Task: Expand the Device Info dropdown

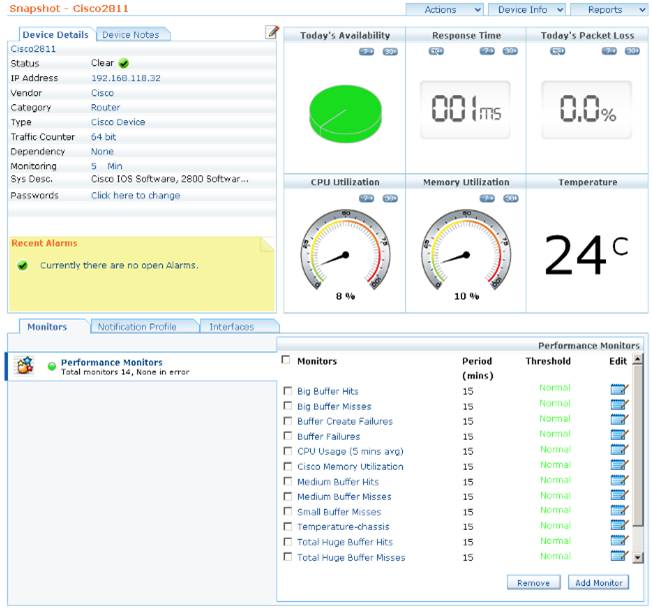Action: click(x=526, y=10)
